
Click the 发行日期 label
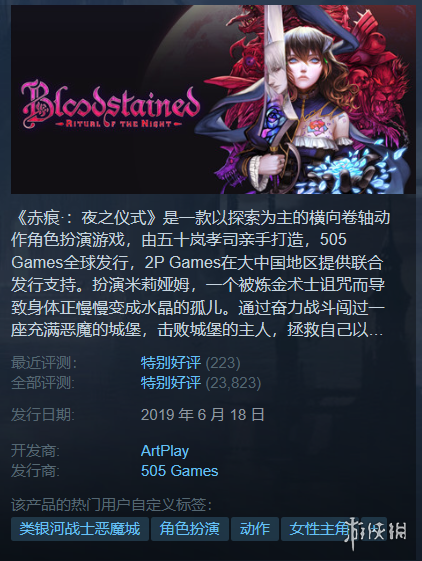(x=43, y=415)
